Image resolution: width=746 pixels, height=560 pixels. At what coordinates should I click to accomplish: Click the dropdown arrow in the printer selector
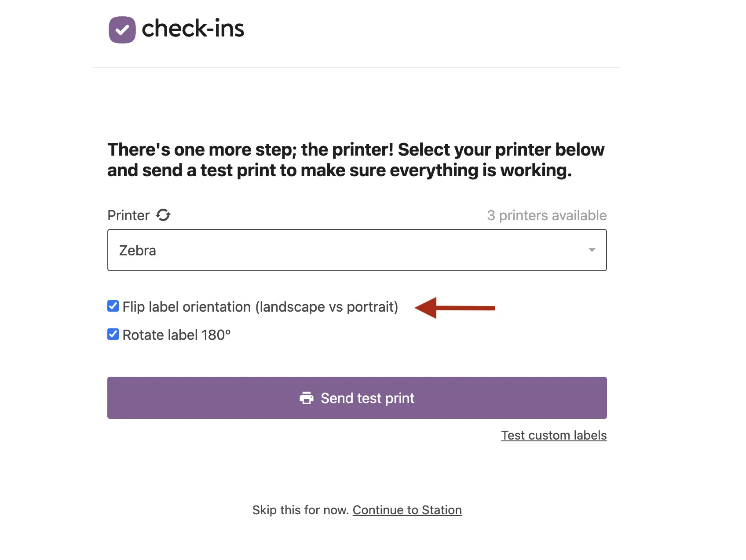[592, 250]
